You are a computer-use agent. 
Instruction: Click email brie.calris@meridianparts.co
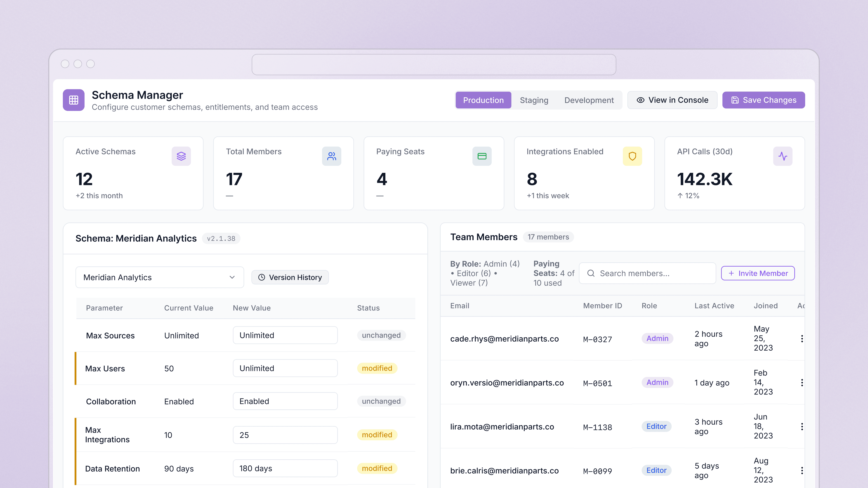[505, 470]
